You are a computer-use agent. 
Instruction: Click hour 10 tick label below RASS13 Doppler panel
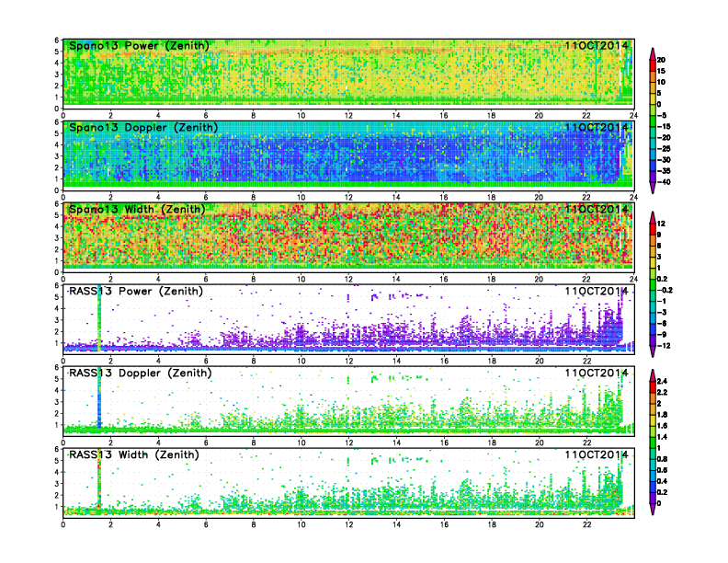301,442
